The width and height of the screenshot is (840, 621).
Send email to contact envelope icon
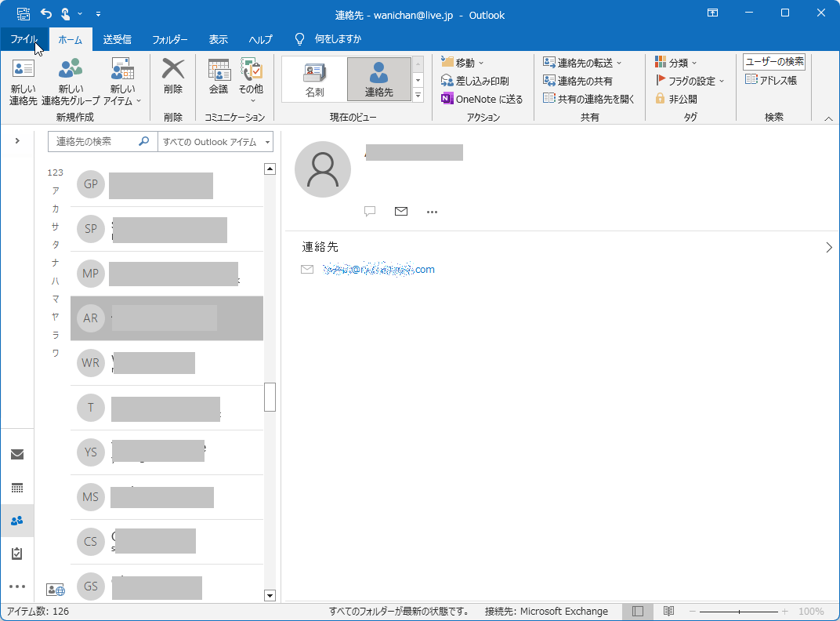400,211
